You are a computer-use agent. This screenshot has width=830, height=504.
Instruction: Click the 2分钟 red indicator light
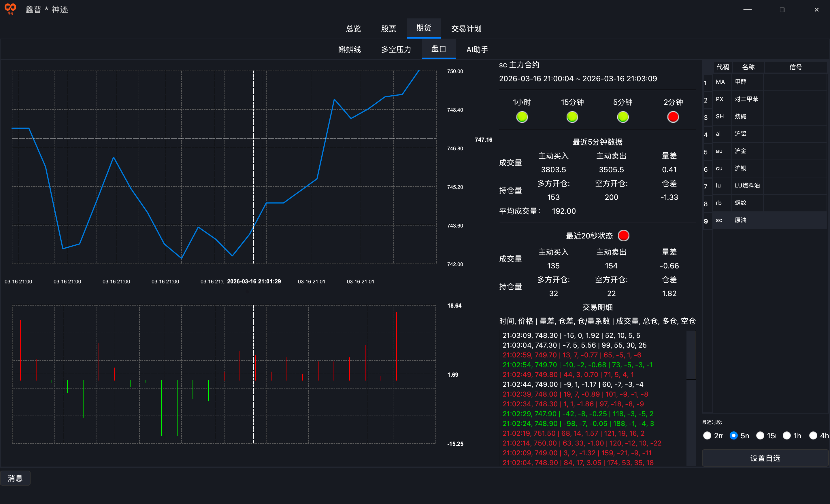tap(673, 117)
